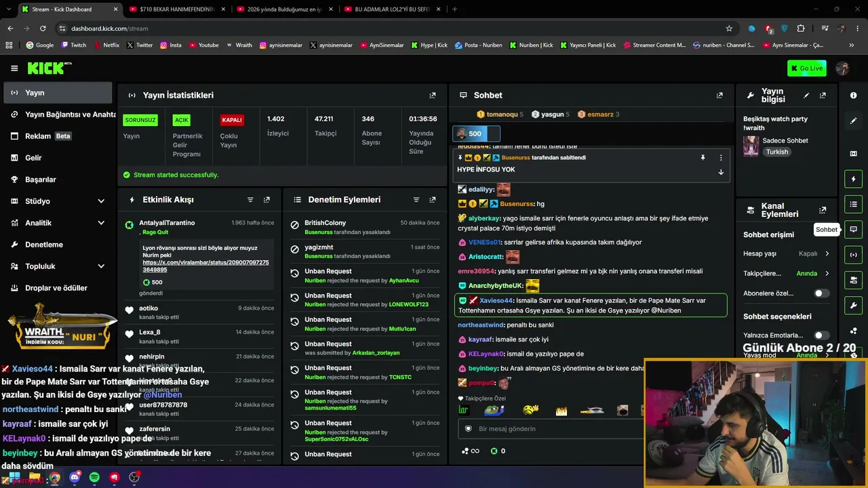
Task: Open Etkinlik Akışı filter options
Action: [x=250, y=200]
